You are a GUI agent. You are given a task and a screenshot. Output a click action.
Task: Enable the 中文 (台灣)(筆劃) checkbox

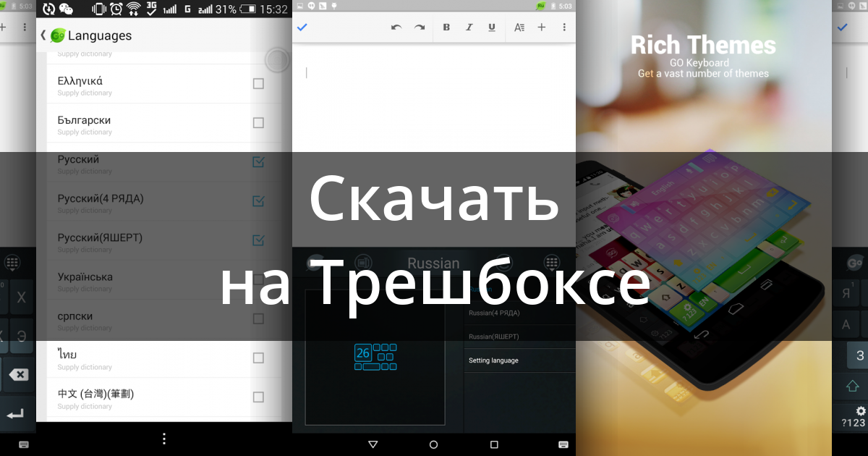coord(258,397)
